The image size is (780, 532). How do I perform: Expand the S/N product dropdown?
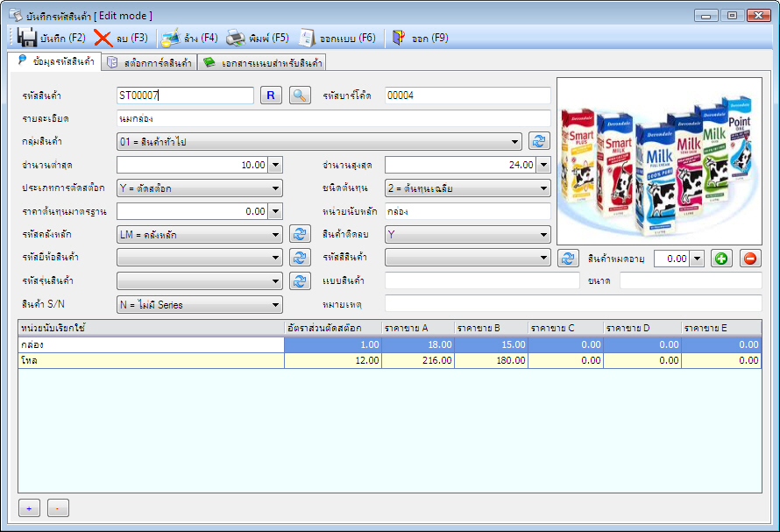click(275, 305)
